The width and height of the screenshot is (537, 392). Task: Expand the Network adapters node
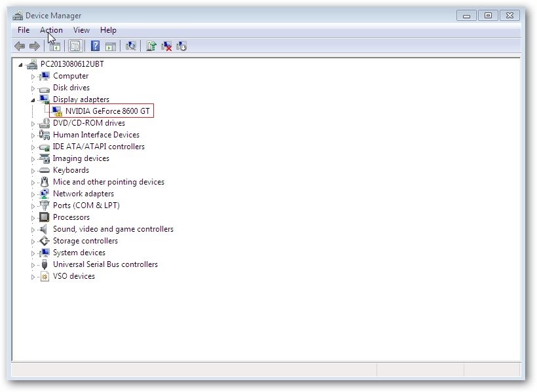click(x=33, y=194)
